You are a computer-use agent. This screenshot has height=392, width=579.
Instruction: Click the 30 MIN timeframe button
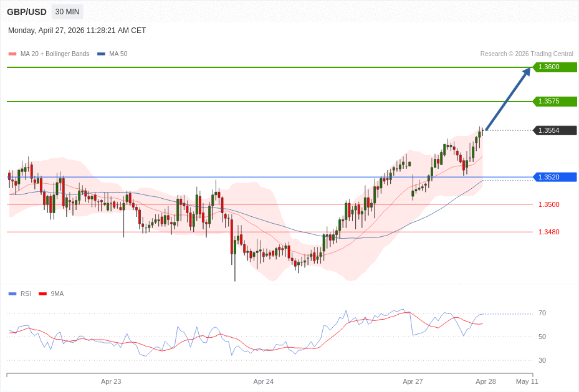67,12
